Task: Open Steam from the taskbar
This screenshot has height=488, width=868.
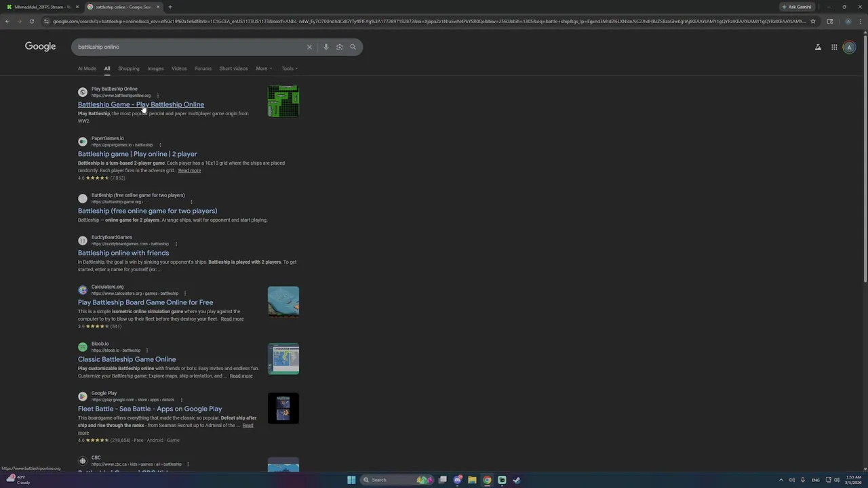Action: (517, 480)
